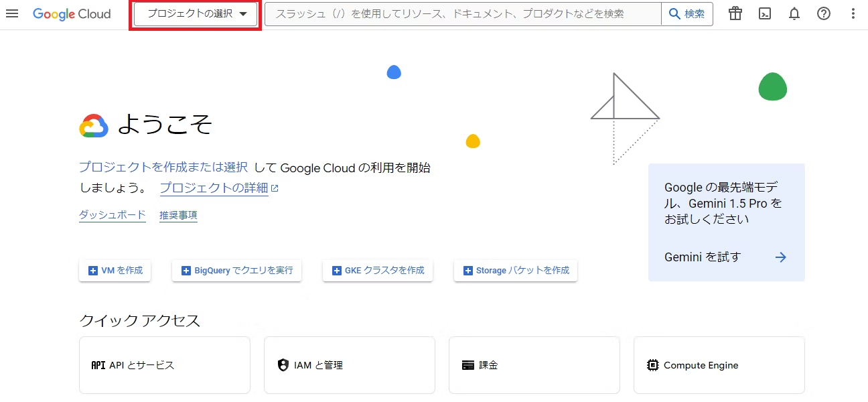Click the VM を作成 button

click(115, 271)
